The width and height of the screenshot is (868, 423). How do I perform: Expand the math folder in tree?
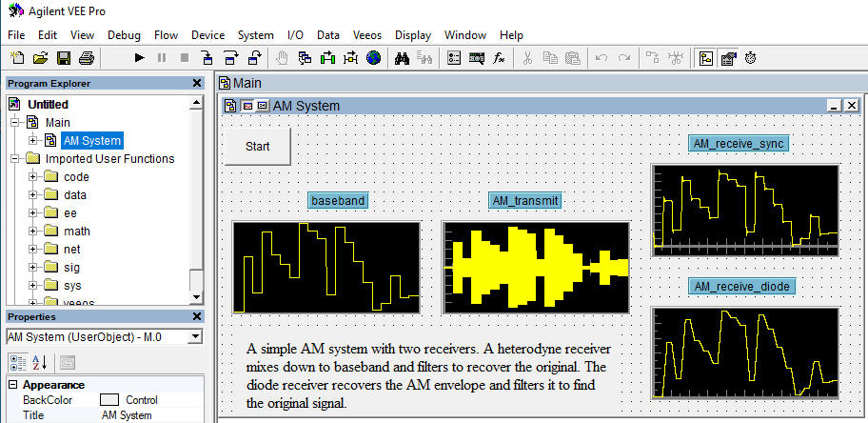[33, 231]
